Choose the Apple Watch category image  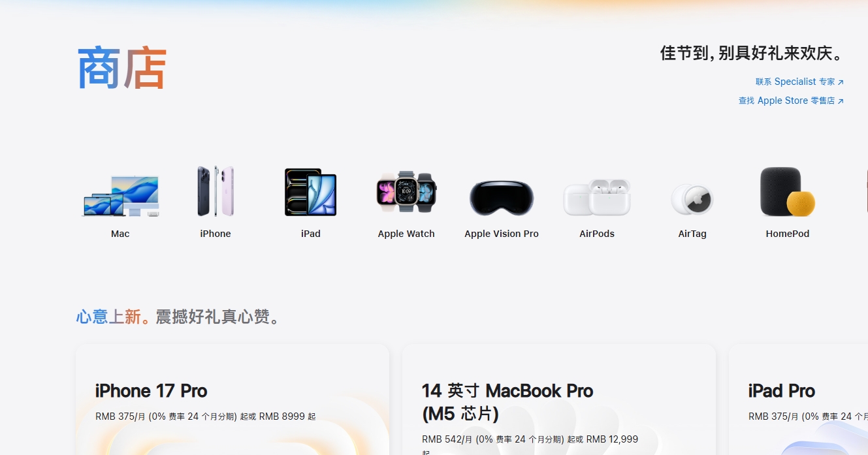(406, 192)
